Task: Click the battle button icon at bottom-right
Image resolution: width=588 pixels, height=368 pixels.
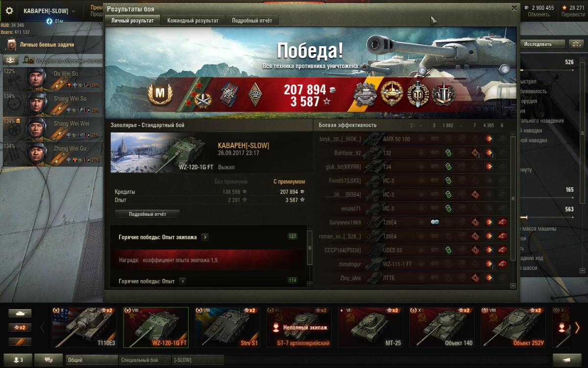Action: [x=567, y=360]
